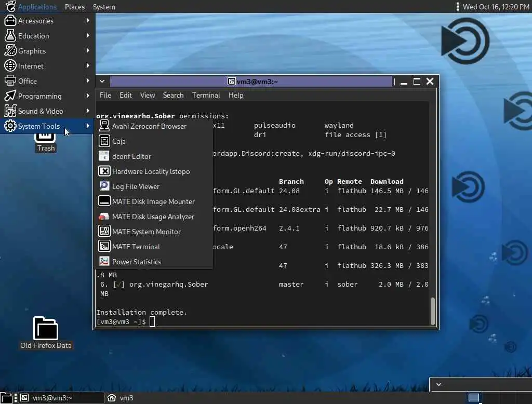
Task: Open the Places menu in top panel
Action: click(75, 7)
